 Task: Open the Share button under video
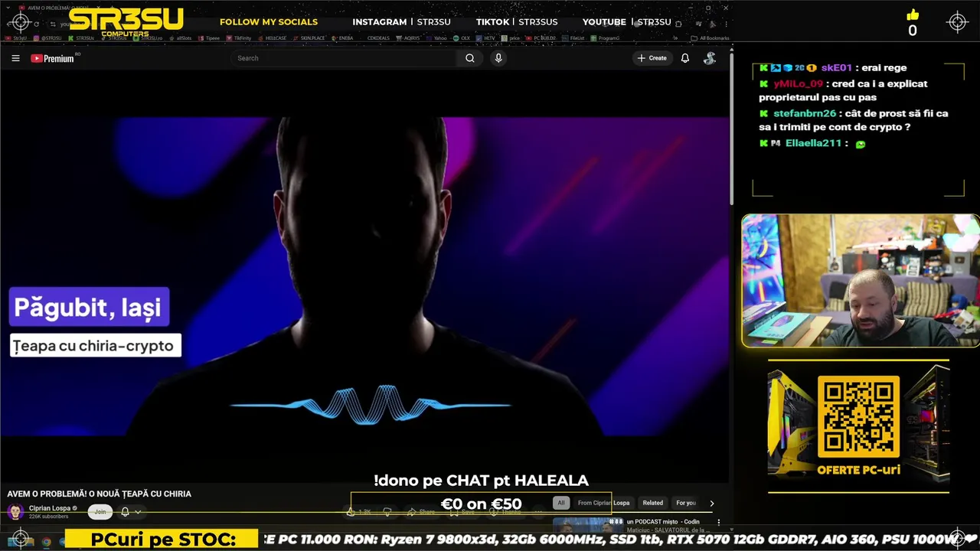click(422, 512)
